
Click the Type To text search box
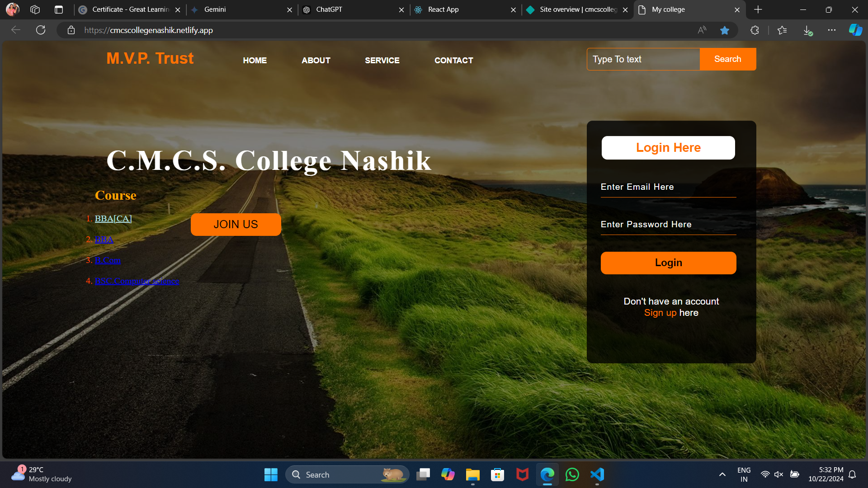coord(643,59)
